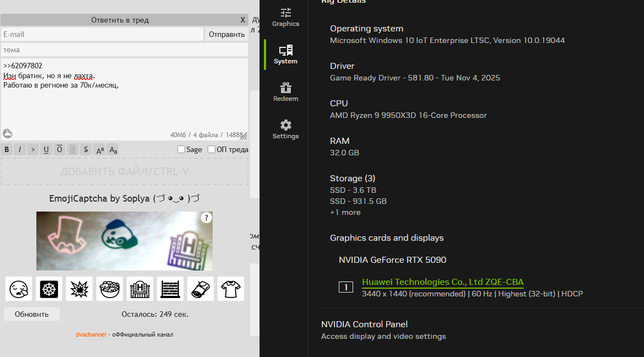Insert quote with the > button
The width and height of the screenshot is (644, 357).
point(33,149)
